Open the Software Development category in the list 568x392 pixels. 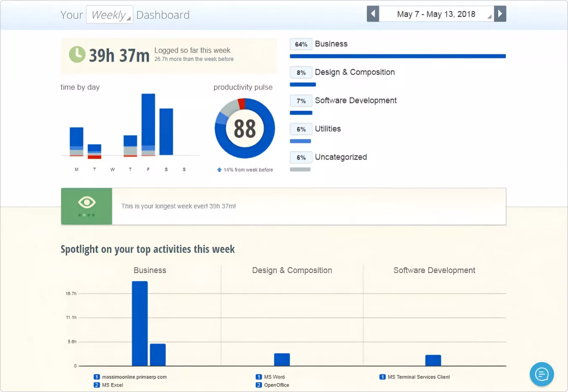click(x=355, y=100)
